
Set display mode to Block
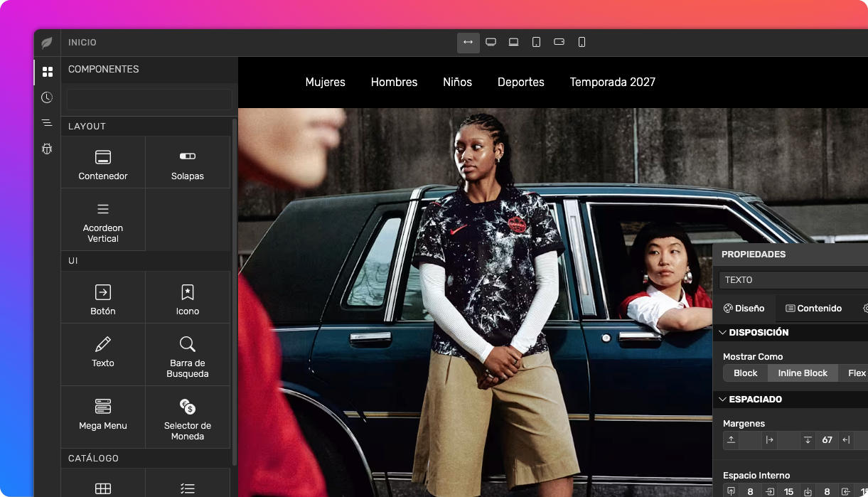(x=746, y=373)
